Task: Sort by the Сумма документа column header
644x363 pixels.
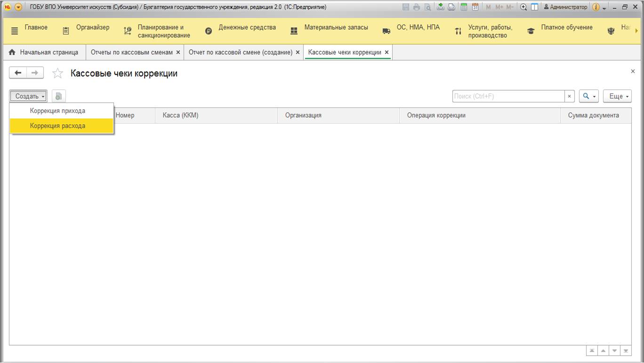Action: click(593, 116)
